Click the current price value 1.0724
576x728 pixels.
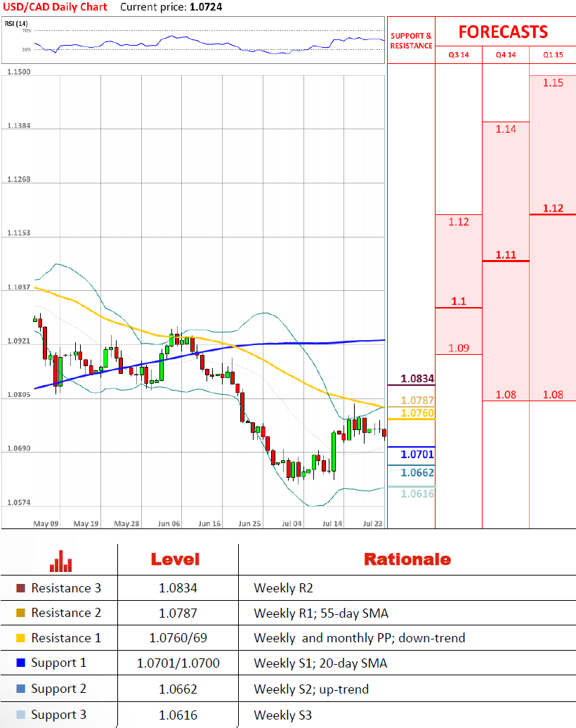(206, 7)
